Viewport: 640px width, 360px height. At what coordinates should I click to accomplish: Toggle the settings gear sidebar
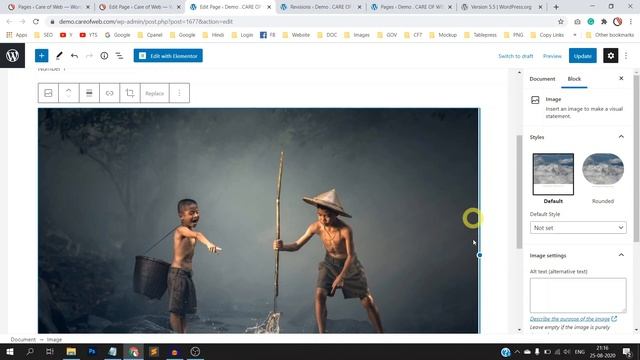[x=611, y=56]
